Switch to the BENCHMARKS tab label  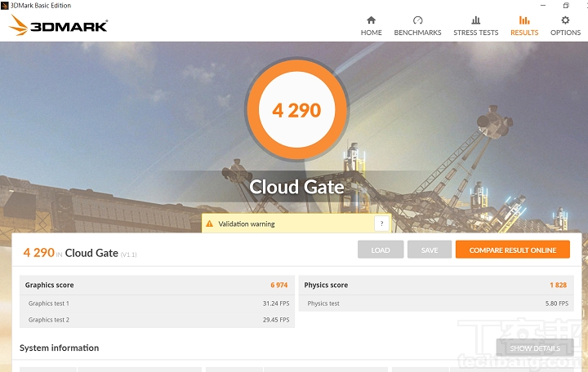tap(417, 33)
